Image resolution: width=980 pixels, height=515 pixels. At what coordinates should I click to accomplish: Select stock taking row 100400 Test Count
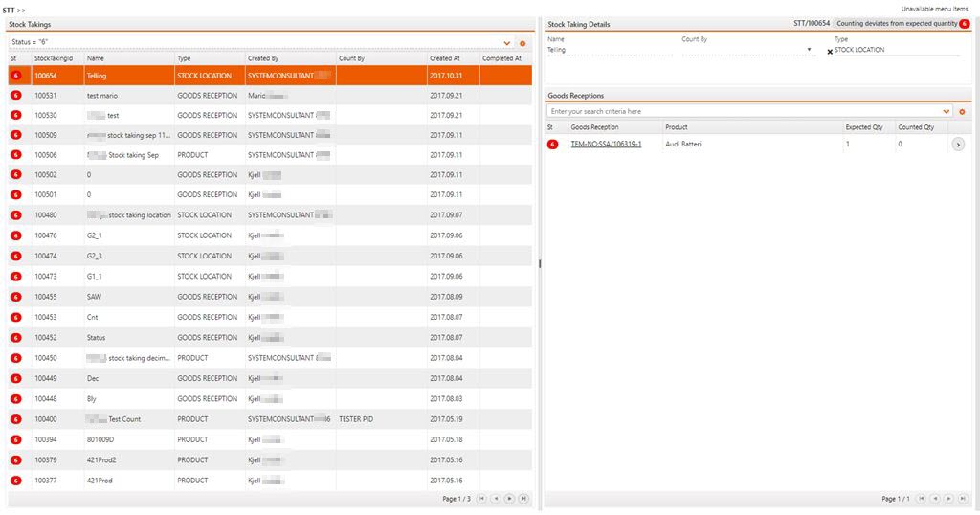(124, 419)
